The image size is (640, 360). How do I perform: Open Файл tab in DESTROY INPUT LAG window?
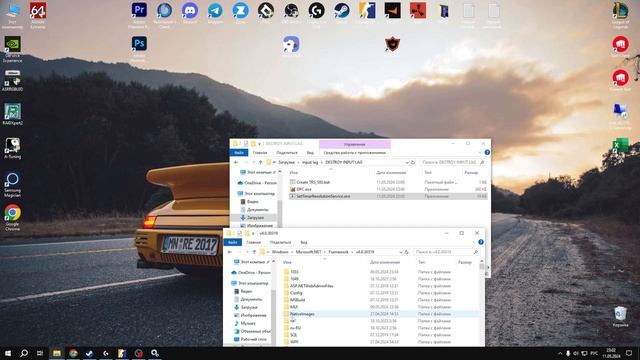[239, 153]
